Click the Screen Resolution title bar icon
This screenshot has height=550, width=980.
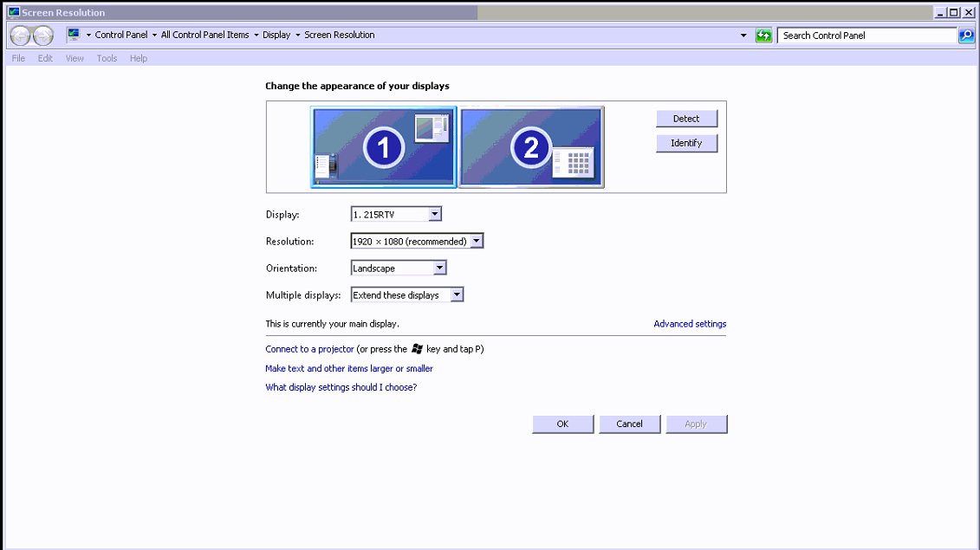click(x=13, y=12)
